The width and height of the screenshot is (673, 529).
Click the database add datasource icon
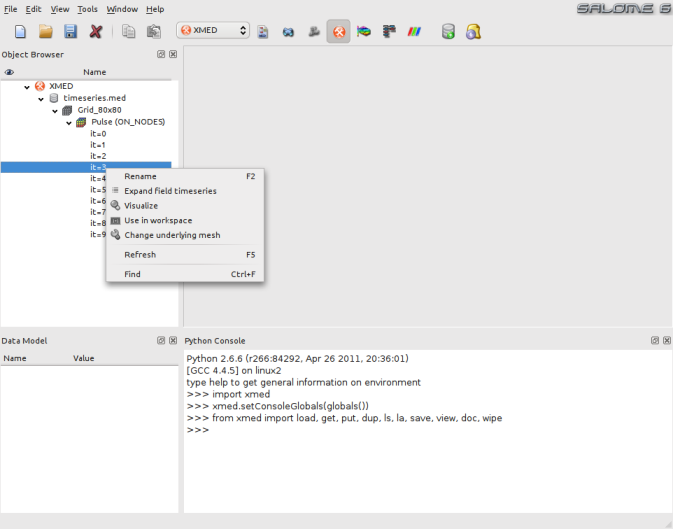pos(448,31)
